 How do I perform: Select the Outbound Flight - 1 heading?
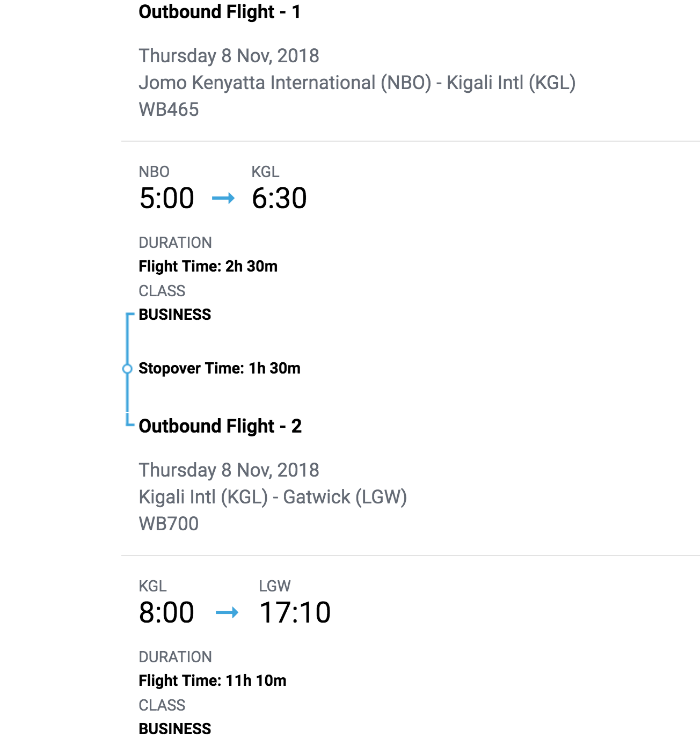[220, 12]
